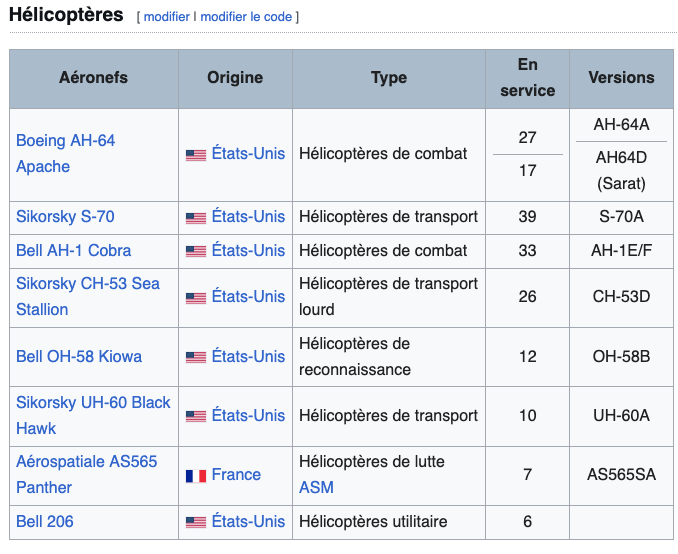The image size is (678, 554).
Task: Click the Hélicoptères section heading
Action: 66,15
